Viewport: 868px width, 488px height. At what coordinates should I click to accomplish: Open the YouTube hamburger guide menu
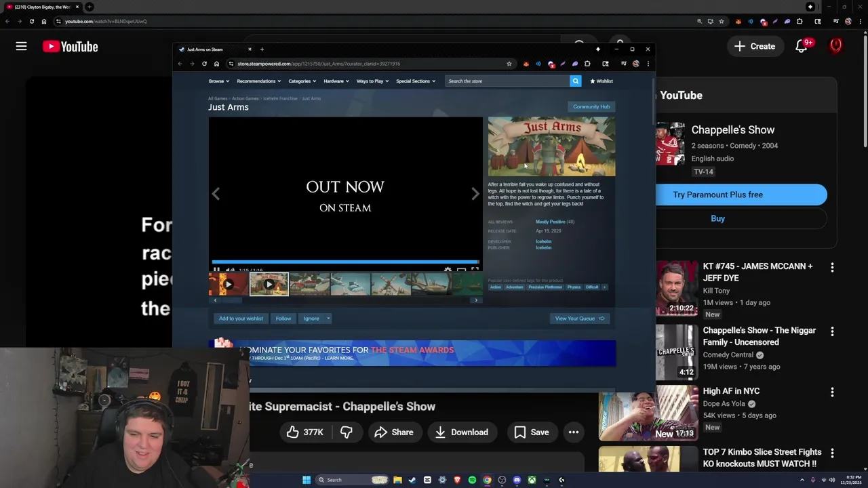click(x=21, y=46)
